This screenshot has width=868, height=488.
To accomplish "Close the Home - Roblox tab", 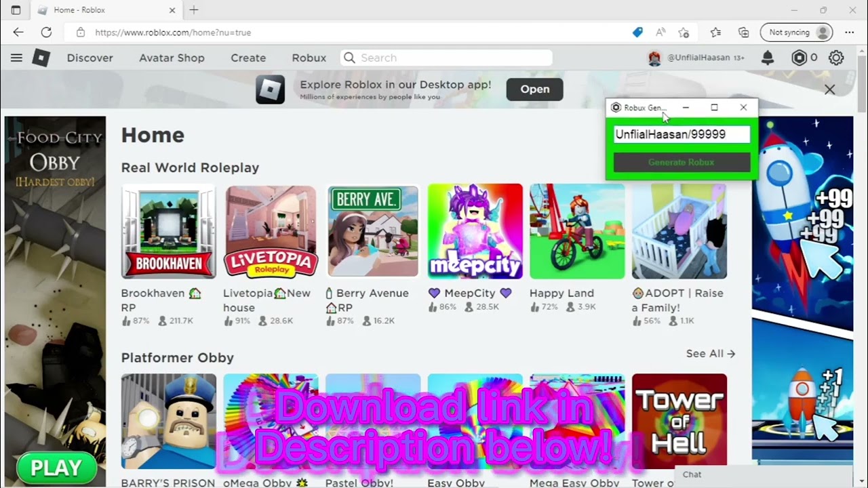I will tap(172, 10).
